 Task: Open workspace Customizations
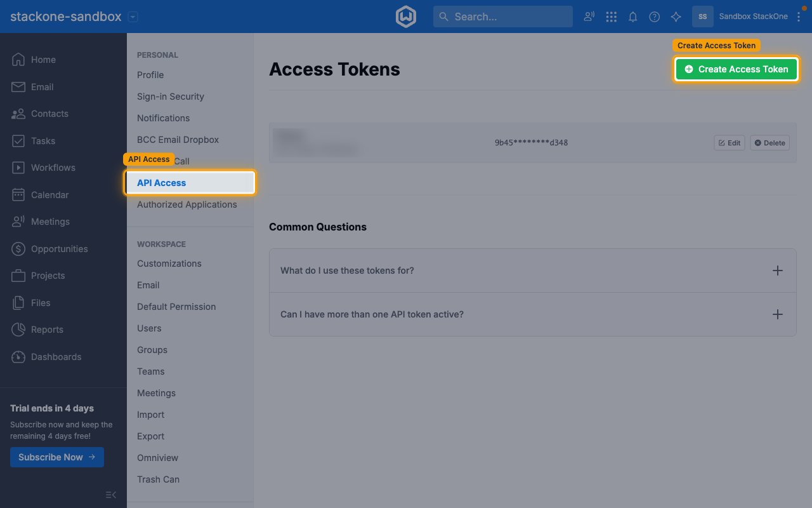tap(169, 264)
